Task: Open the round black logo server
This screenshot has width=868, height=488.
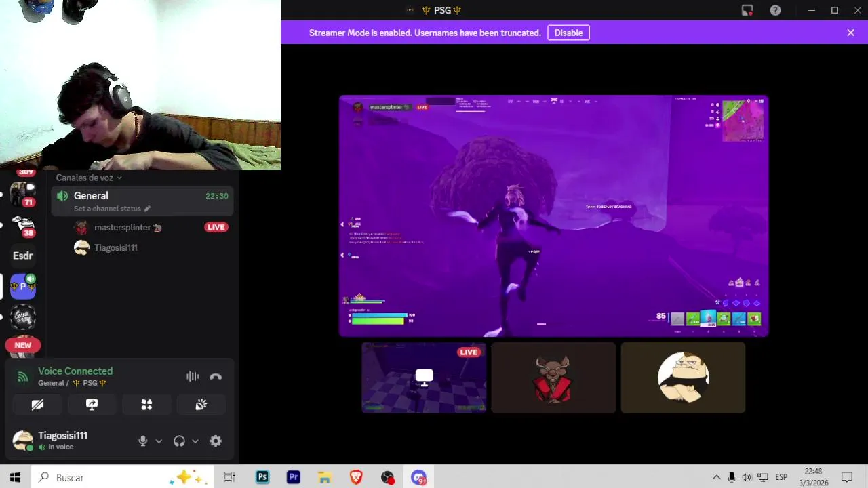Action: (23, 317)
